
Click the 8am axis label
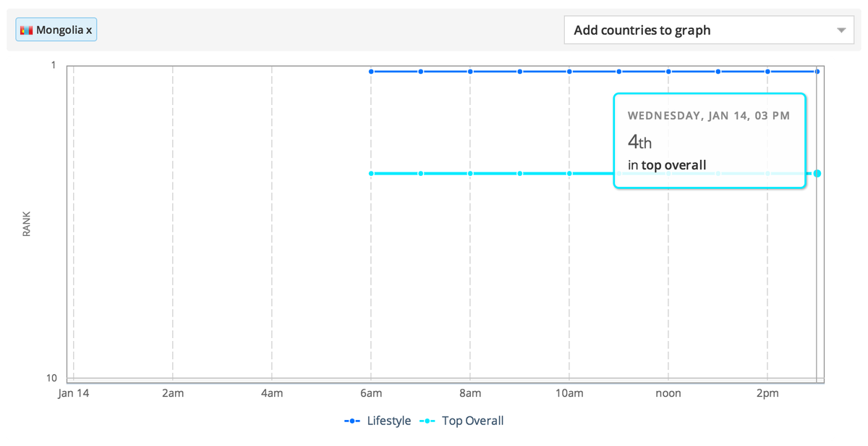pos(470,394)
